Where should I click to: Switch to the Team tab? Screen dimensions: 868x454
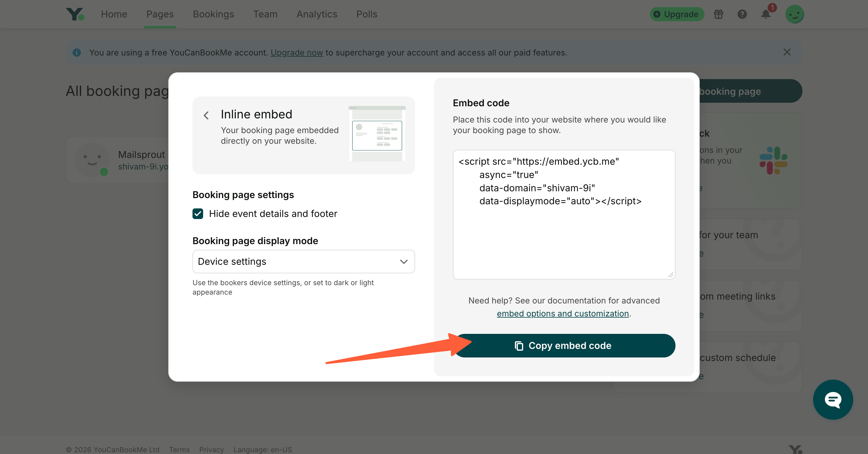click(x=265, y=14)
